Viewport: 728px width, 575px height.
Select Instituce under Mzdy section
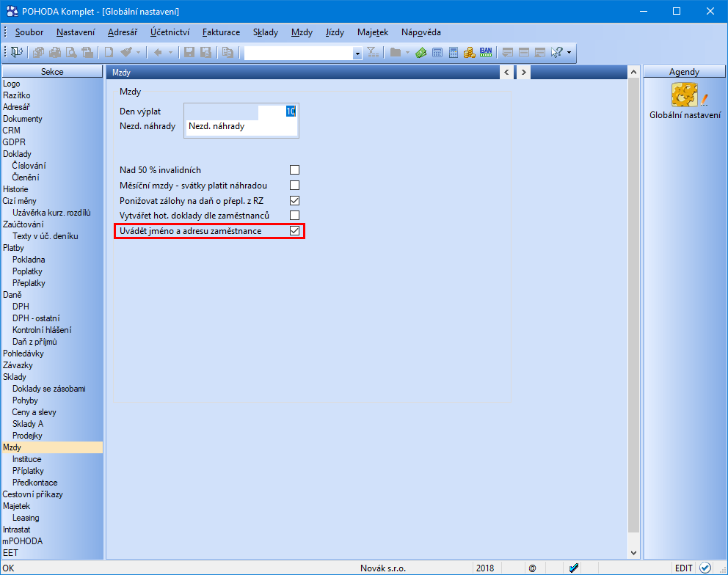[27, 459]
